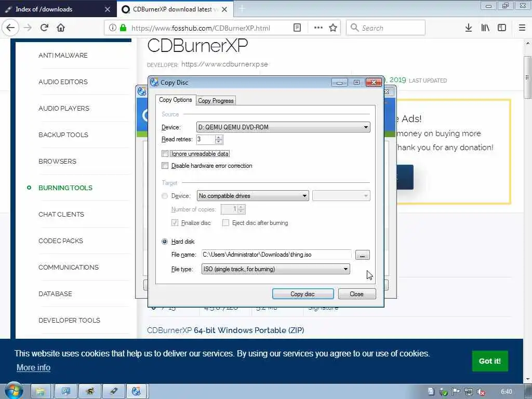Select the CDBurnerXP download latest tab
532x399 pixels.
coord(175,9)
